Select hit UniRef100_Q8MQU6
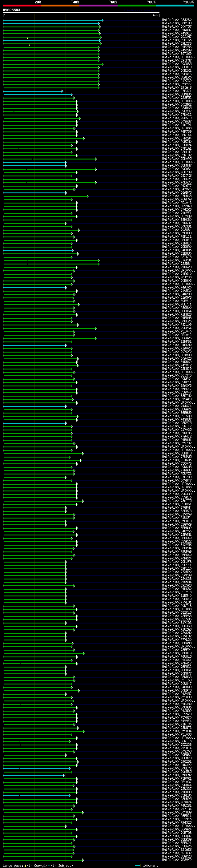The width and height of the screenshot is (197, 868). click(177, 94)
